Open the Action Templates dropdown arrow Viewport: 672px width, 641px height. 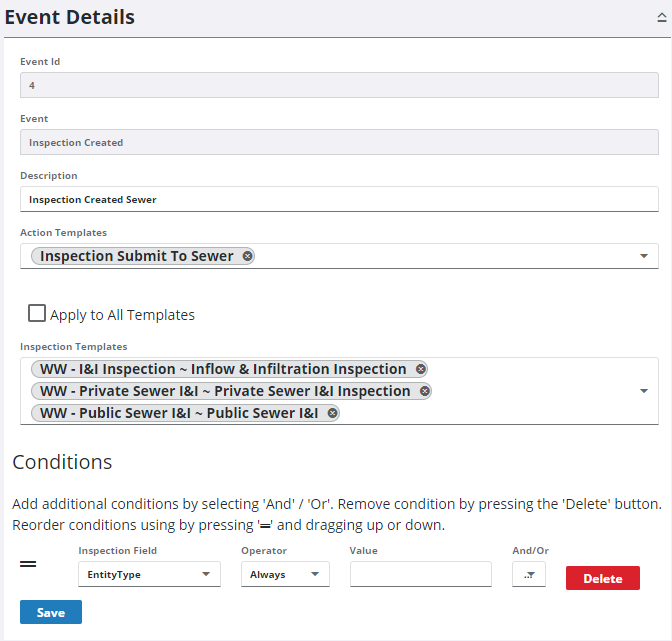coord(643,257)
